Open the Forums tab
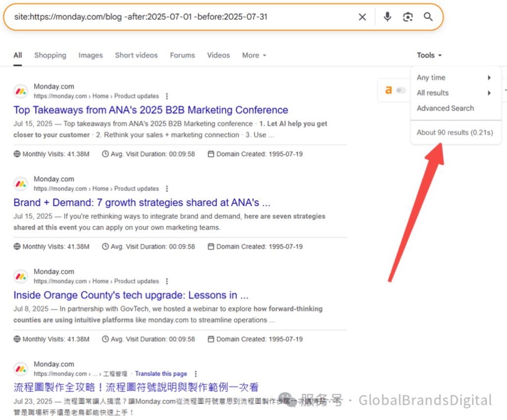 pyautogui.click(x=182, y=55)
